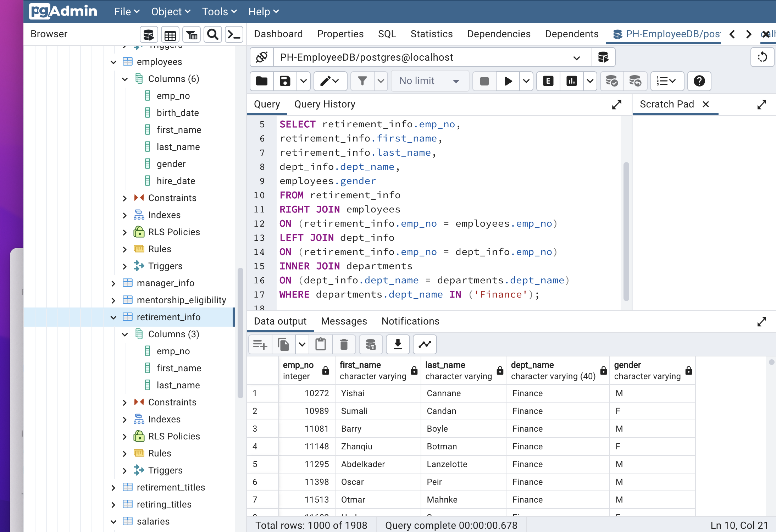Select the Messages tab in results

tap(344, 321)
